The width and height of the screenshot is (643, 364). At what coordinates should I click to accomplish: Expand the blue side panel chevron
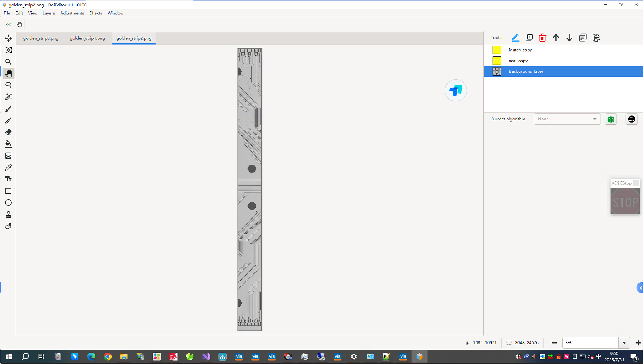click(x=640, y=288)
